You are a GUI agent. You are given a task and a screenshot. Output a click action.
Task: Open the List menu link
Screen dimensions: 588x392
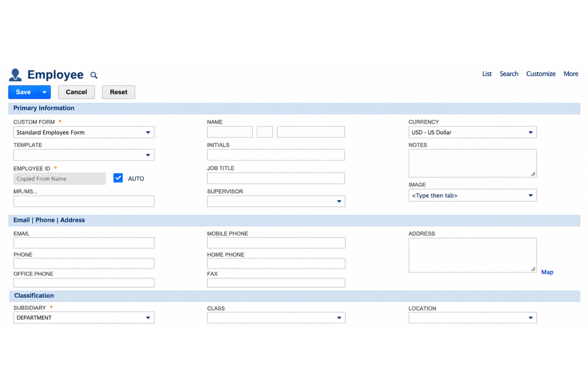(487, 74)
